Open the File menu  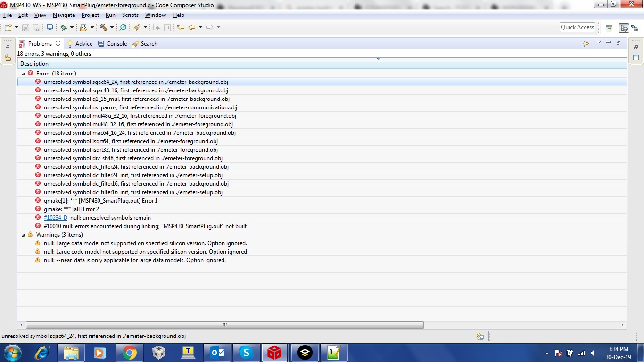[8, 15]
